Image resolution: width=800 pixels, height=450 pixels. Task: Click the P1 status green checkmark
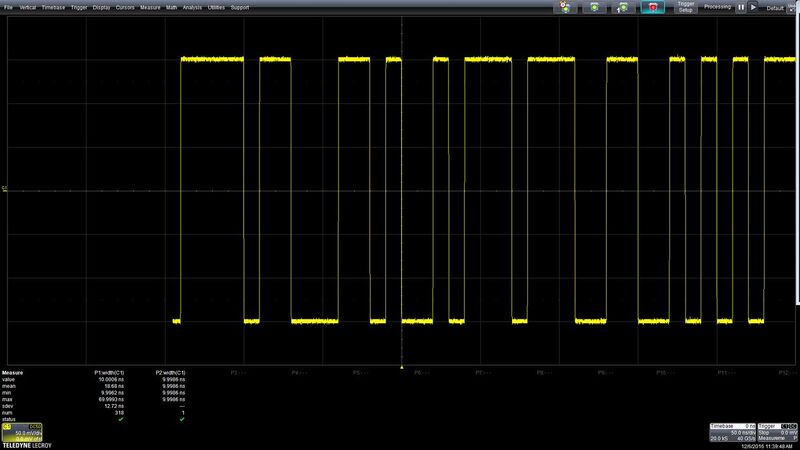(121, 419)
